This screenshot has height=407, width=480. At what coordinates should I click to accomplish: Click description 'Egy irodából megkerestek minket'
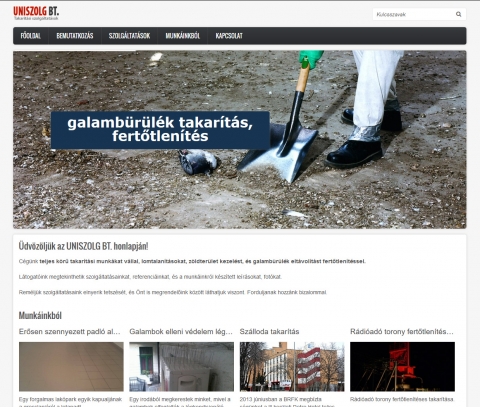(180, 402)
